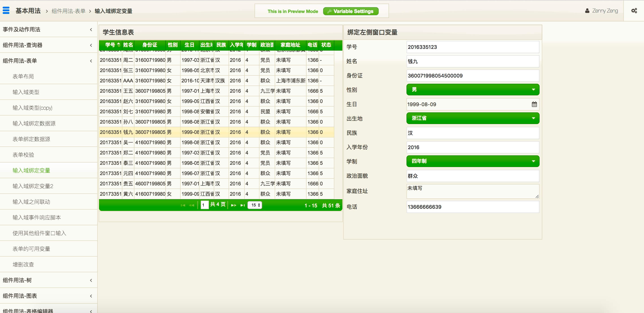This screenshot has width=644, height=313.
Task: Open the 学制 dropdown showing 四年制
Action: pyautogui.click(x=473, y=161)
